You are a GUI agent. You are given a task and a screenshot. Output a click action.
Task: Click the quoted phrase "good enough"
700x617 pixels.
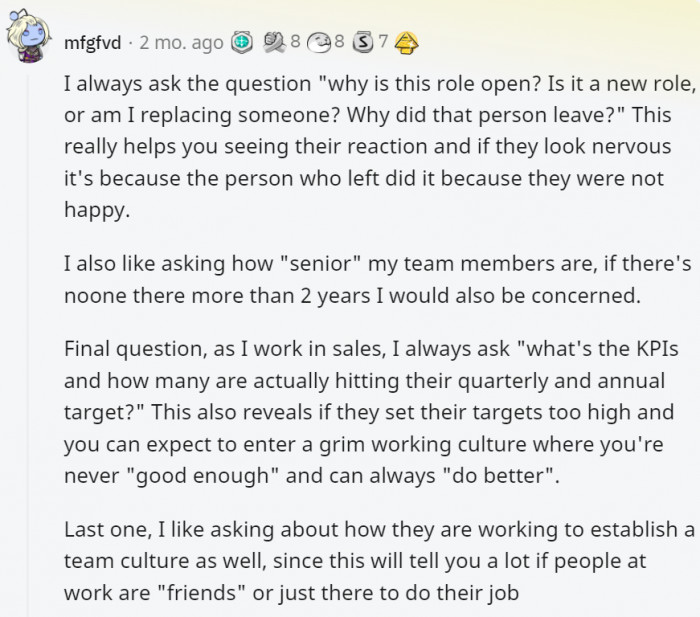pyautogui.click(x=199, y=476)
